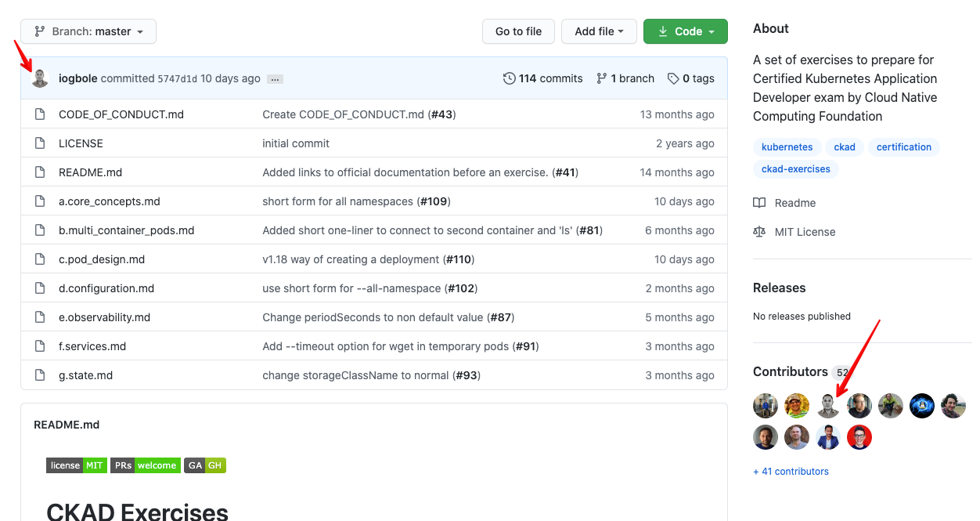
Task: Click the tag icon beside 0 tags
Action: pos(673,78)
